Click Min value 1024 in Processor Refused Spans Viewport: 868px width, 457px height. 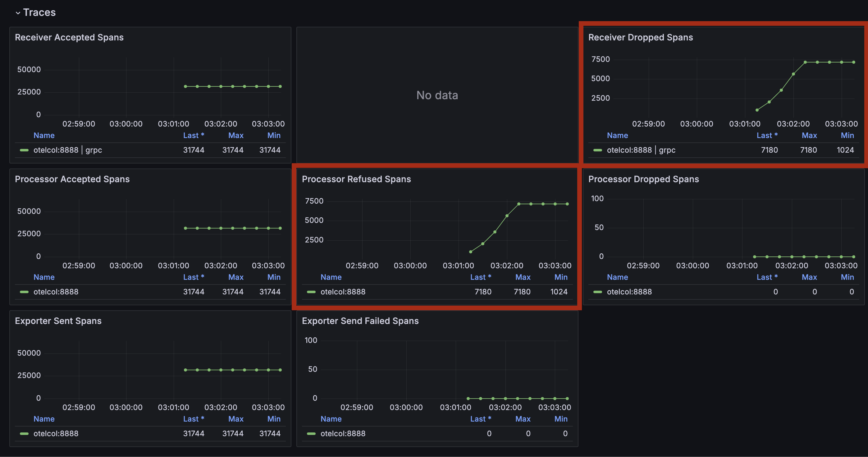pyautogui.click(x=559, y=292)
